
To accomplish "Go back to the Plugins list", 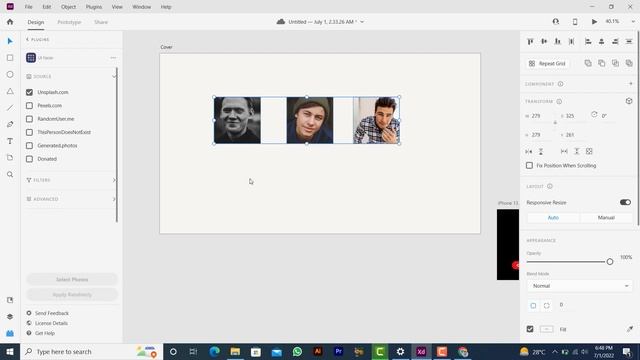I will coord(38,40).
